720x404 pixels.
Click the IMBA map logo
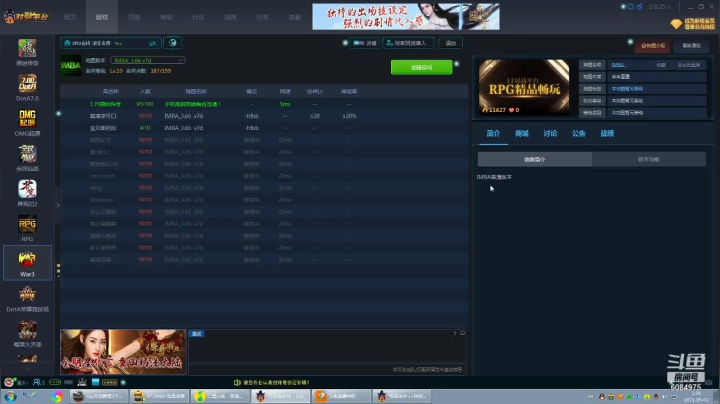click(71, 66)
